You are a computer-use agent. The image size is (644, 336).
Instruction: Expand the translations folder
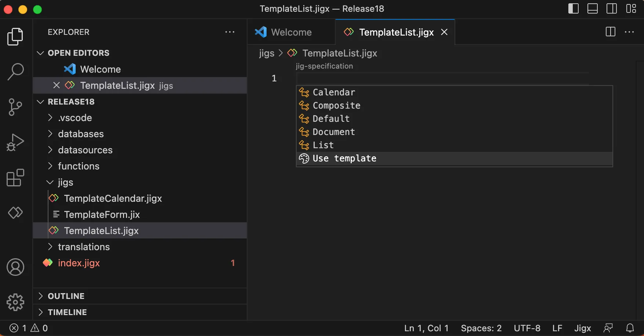pyautogui.click(x=140, y=247)
